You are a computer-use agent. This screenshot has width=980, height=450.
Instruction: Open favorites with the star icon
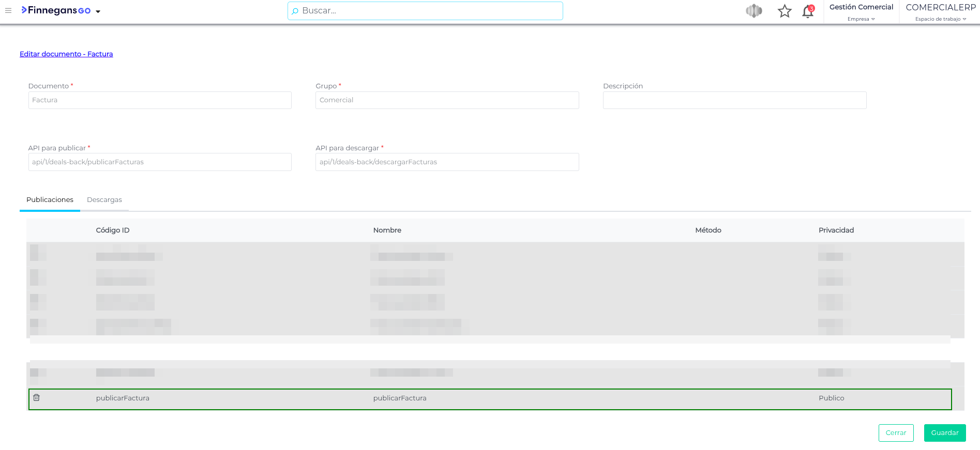coord(784,11)
